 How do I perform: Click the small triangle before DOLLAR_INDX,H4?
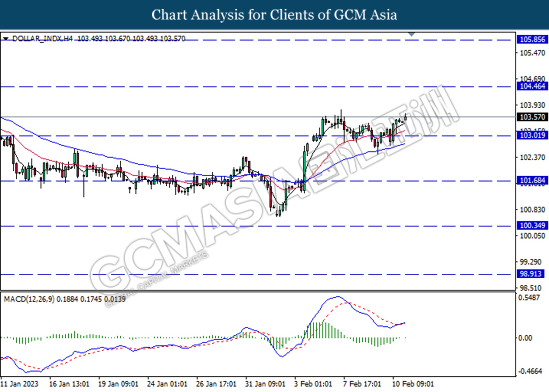point(6,39)
